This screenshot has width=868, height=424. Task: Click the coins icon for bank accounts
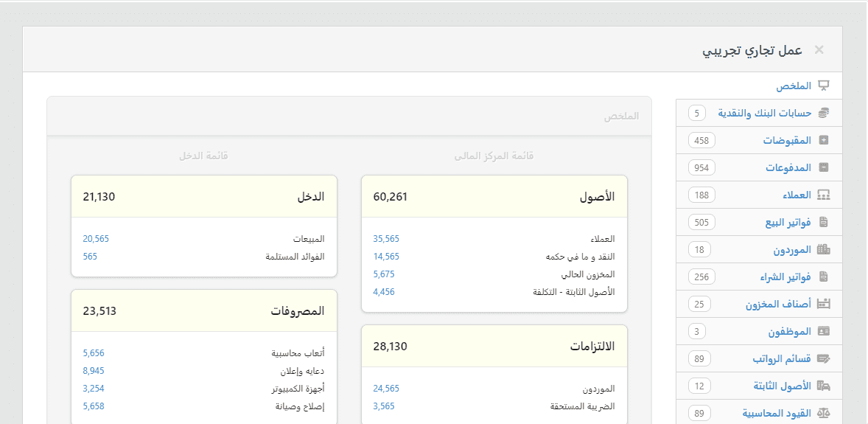824,113
